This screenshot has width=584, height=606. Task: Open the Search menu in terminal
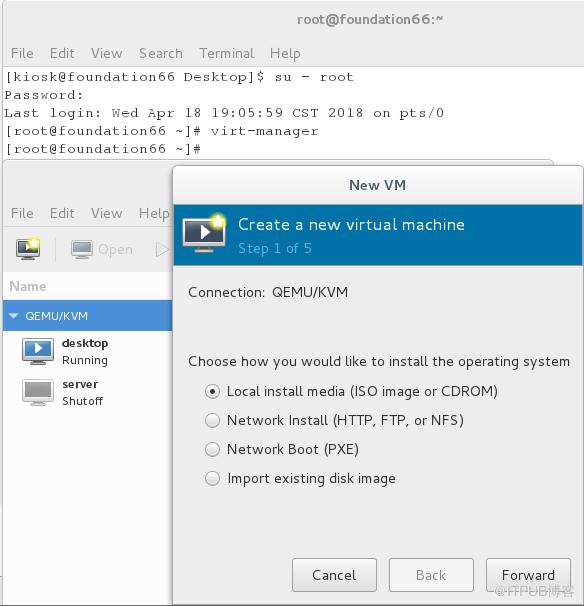click(x=161, y=53)
